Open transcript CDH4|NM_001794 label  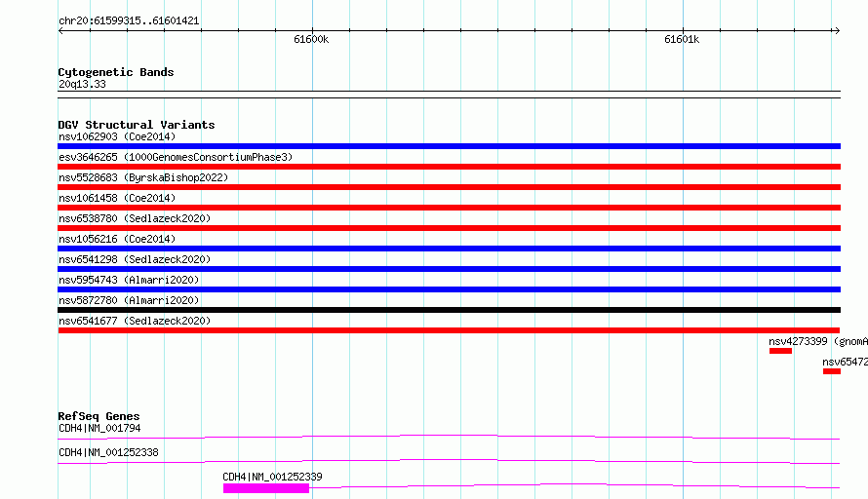(99, 428)
